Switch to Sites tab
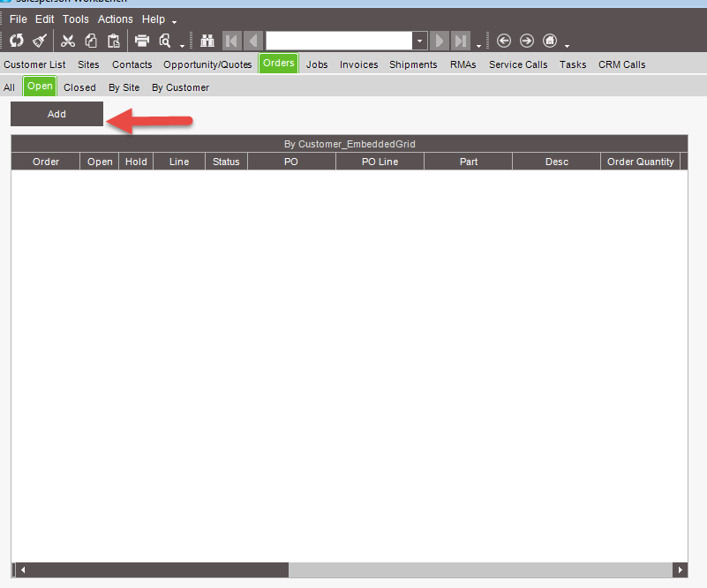 tap(88, 64)
